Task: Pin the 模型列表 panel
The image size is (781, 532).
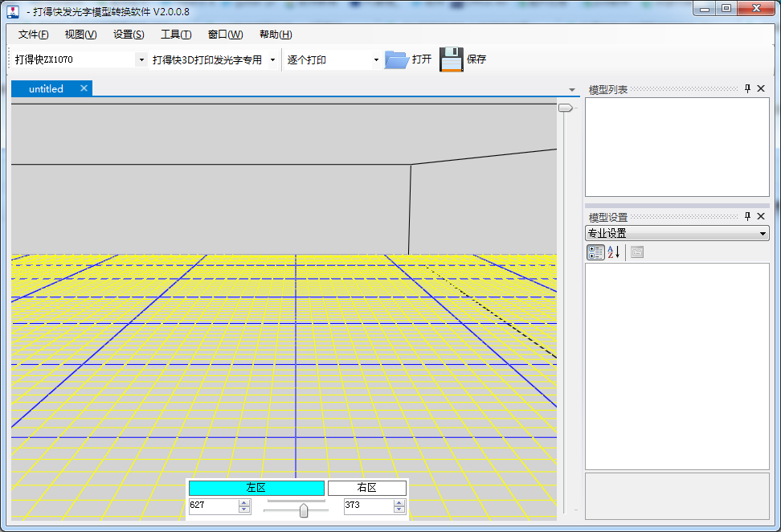Action: 747,88
